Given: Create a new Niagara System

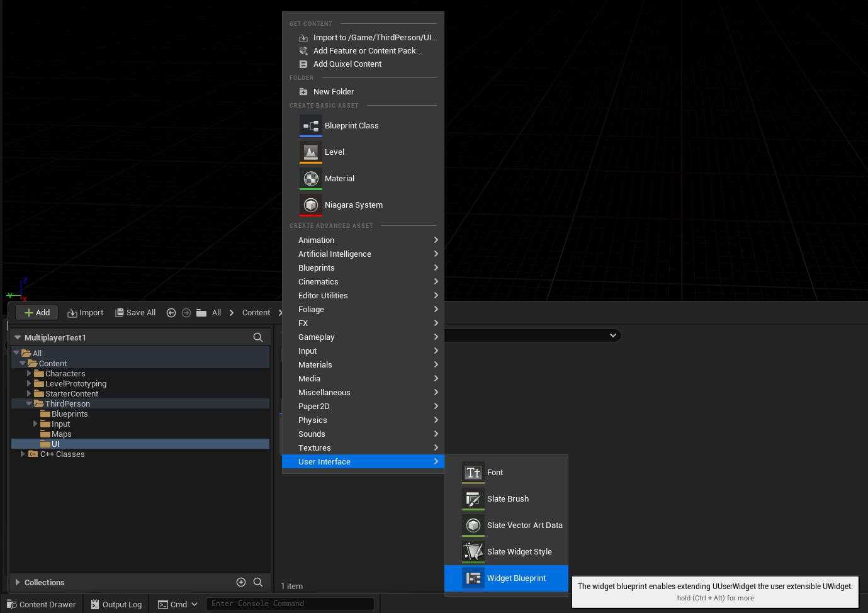Looking at the screenshot, I should (353, 205).
